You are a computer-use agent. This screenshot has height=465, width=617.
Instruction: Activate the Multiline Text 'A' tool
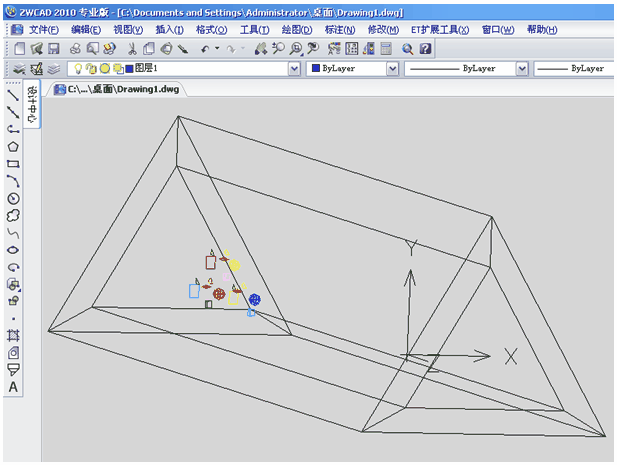(13, 387)
